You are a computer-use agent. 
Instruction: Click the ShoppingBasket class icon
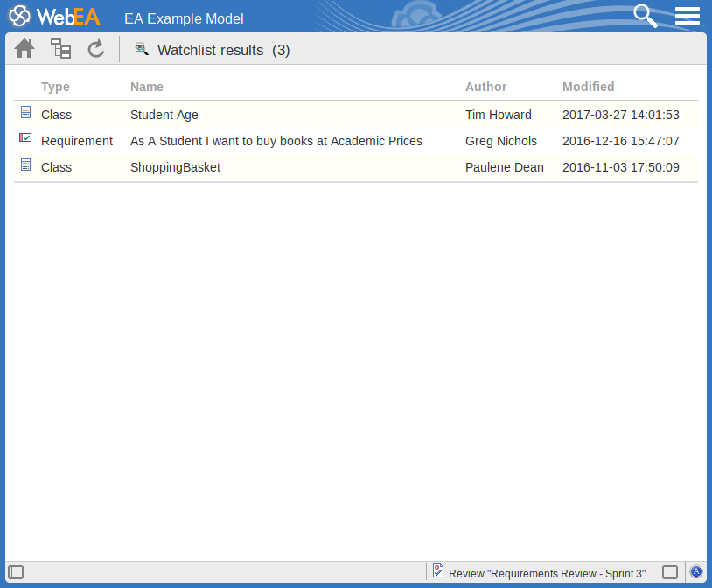[x=26, y=164]
